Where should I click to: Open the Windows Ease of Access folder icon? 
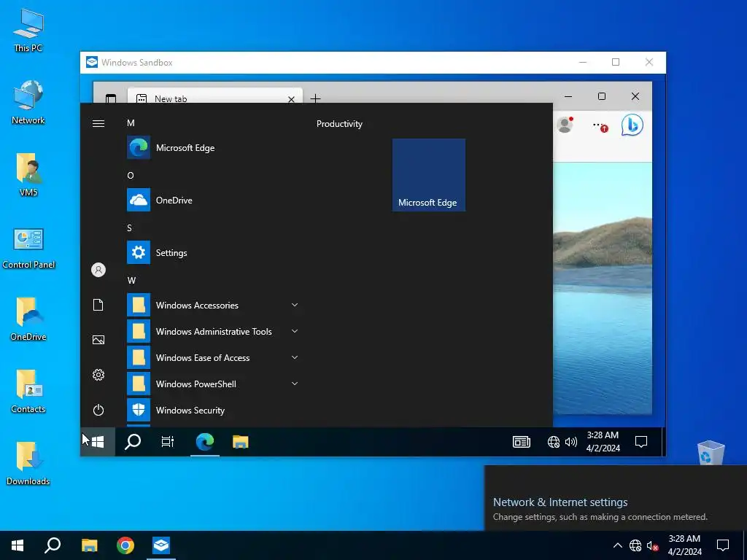click(x=139, y=357)
